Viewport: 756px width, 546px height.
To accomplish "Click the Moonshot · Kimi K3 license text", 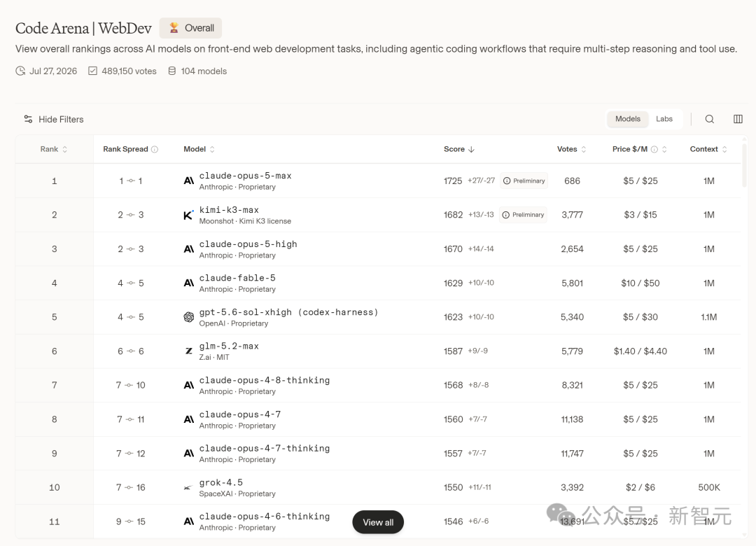I will coord(245,221).
